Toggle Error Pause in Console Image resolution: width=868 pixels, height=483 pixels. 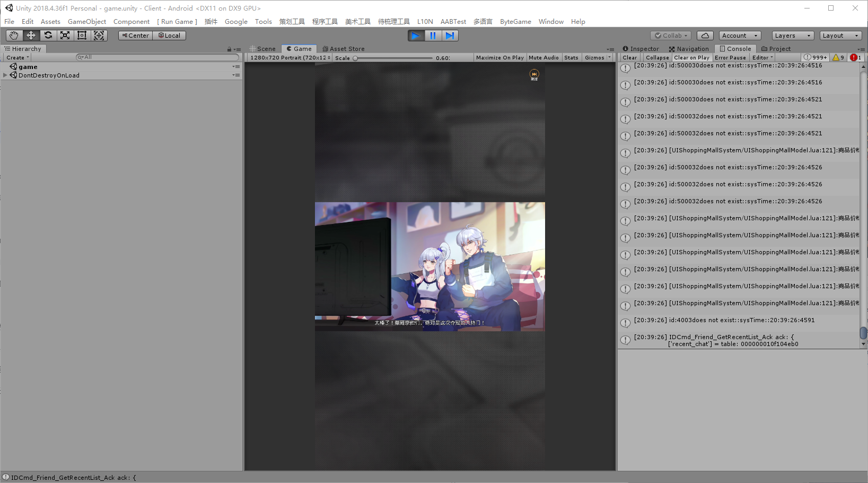point(730,57)
